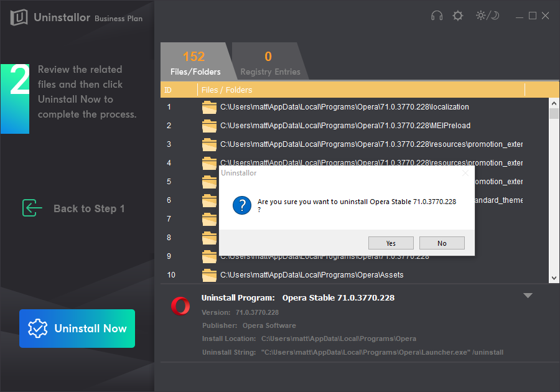Viewport: 560px width, 392px height.
Task: Click row ID number 7
Action: pos(169,219)
